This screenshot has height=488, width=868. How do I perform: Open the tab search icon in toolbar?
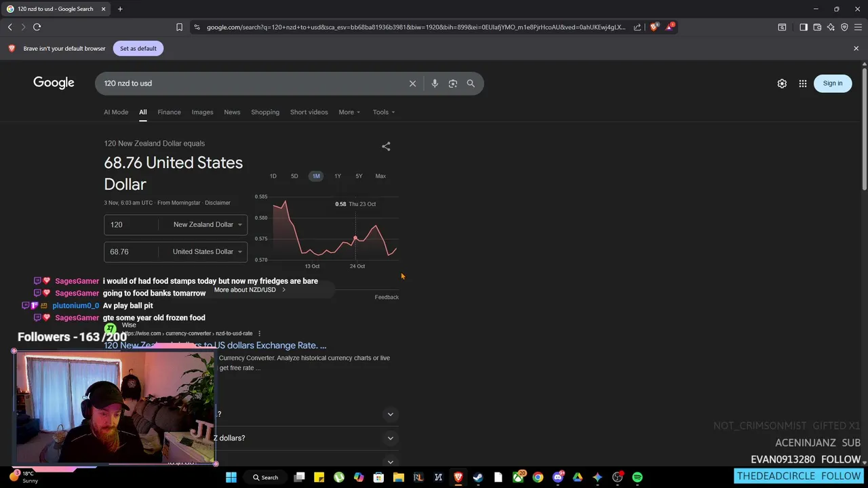pos(782,27)
